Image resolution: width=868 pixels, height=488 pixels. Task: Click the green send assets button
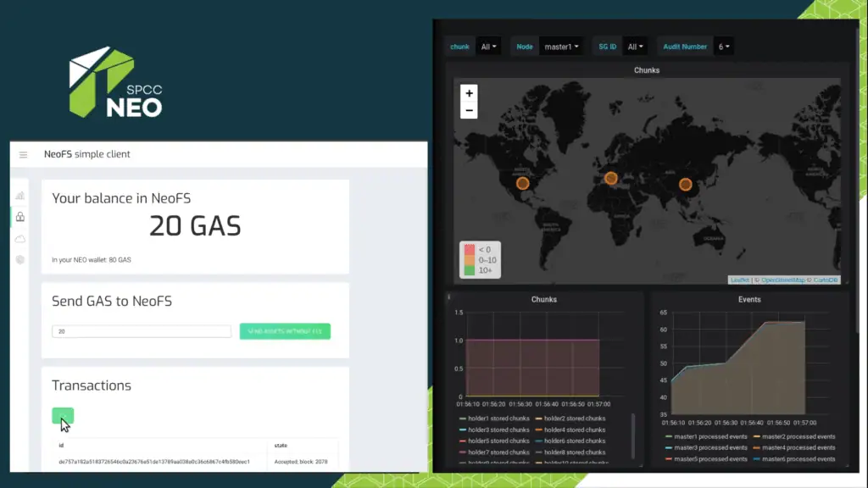tap(285, 331)
